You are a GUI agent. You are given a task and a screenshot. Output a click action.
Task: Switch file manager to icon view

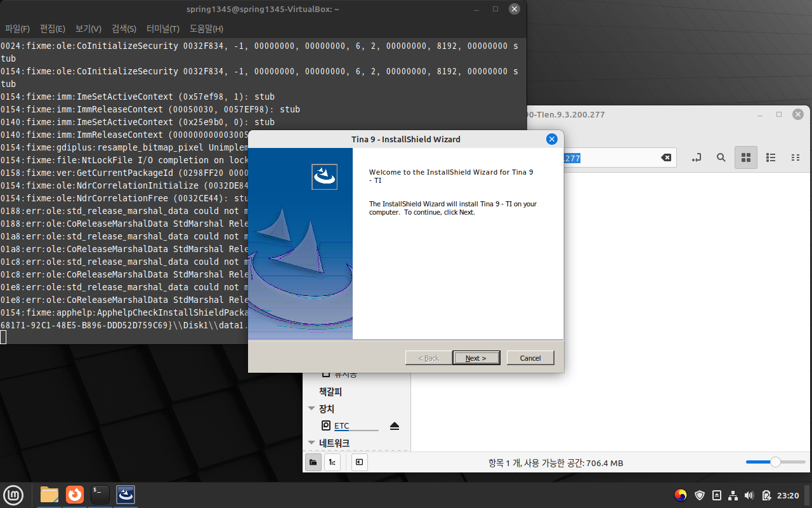[746, 157]
